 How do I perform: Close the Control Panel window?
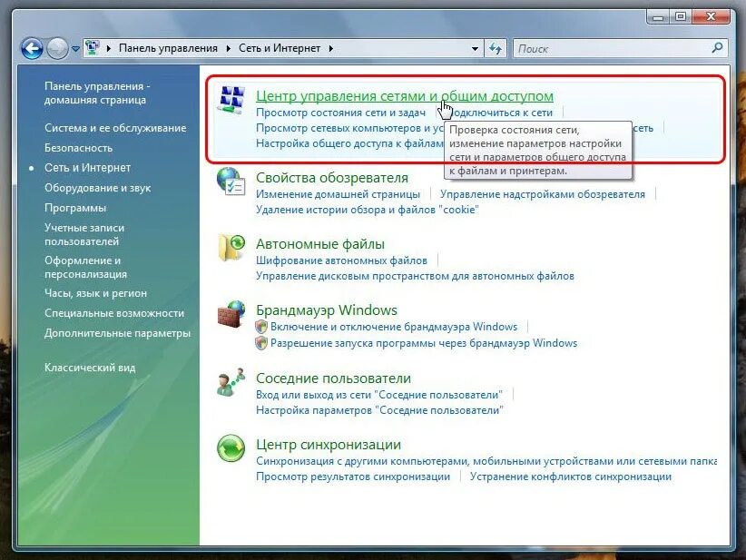click(x=711, y=16)
